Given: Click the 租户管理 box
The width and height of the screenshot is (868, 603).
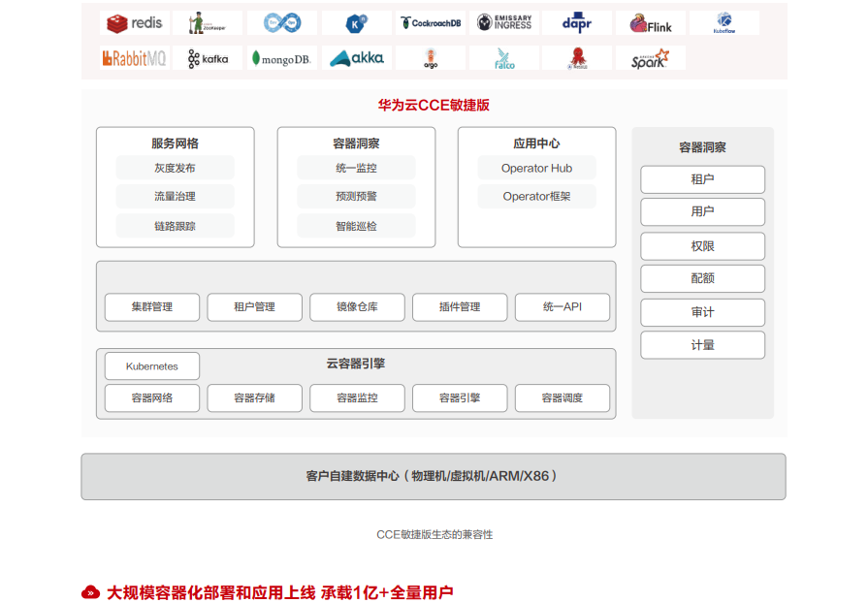Looking at the screenshot, I should [255, 307].
